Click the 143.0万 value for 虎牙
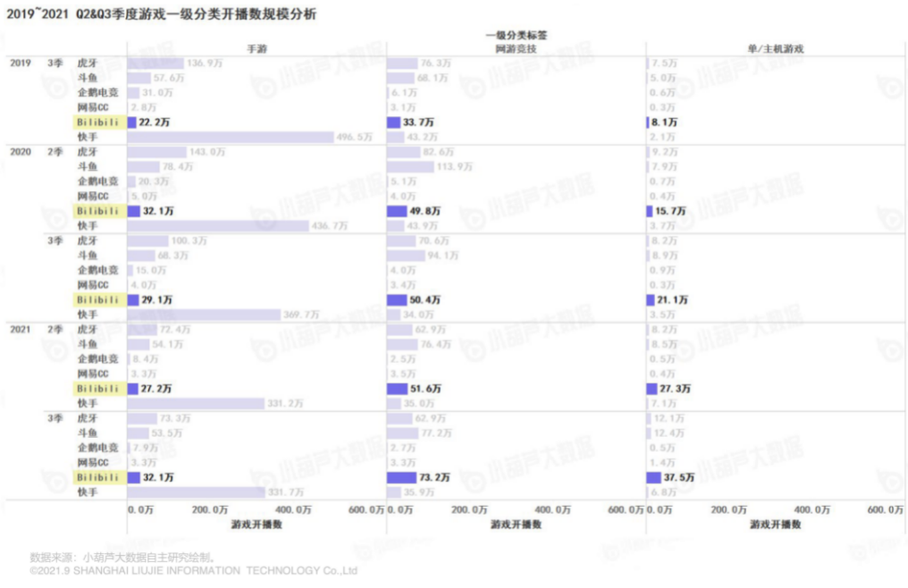The height and width of the screenshot is (588, 908). tap(207, 152)
